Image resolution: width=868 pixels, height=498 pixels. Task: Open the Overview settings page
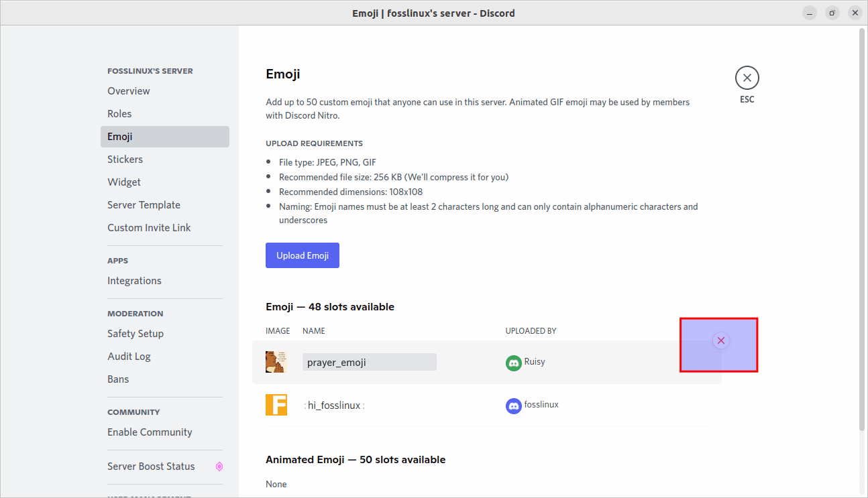click(x=165, y=91)
